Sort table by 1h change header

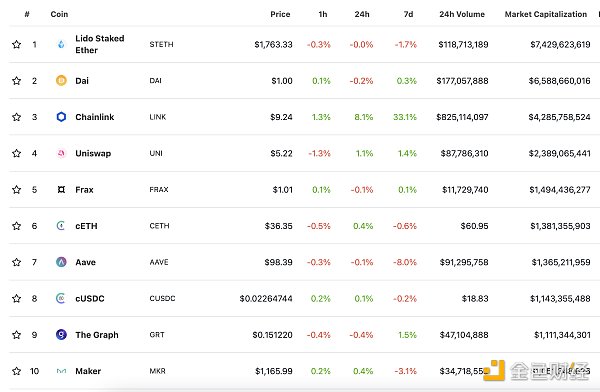click(x=323, y=14)
